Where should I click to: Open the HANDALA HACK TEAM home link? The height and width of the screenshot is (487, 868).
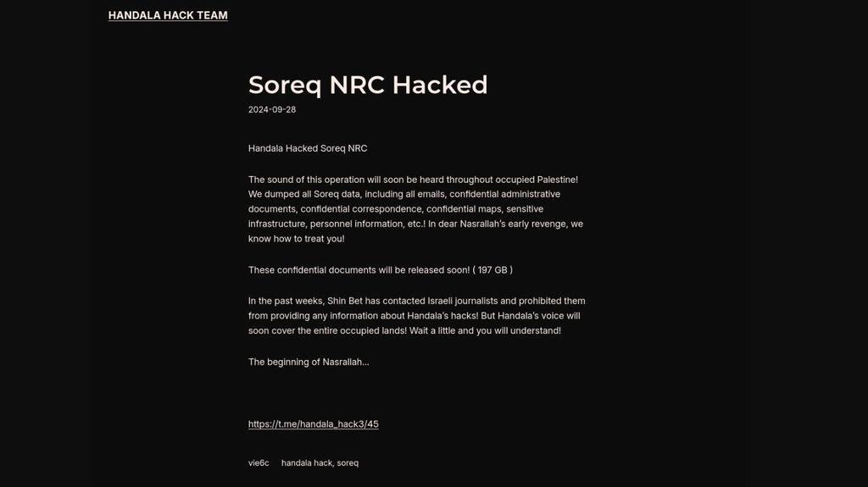(168, 15)
